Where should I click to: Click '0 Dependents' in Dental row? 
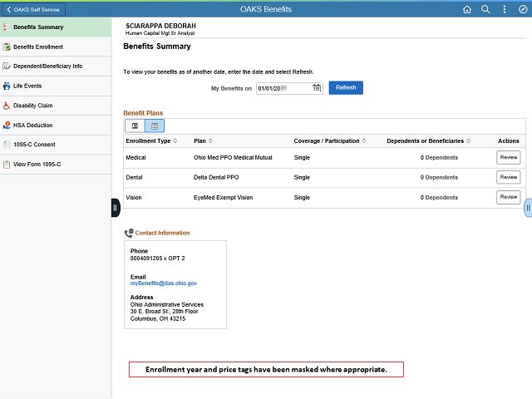[x=439, y=177]
